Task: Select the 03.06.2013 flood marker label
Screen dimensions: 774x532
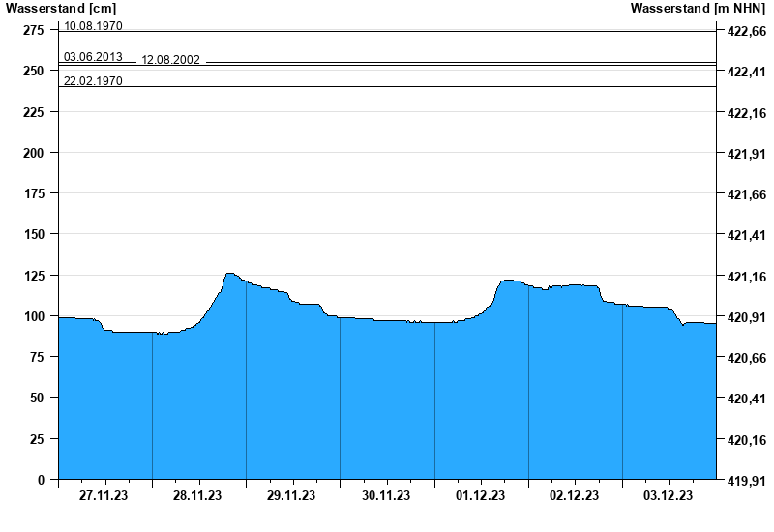Action: tap(93, 57)
